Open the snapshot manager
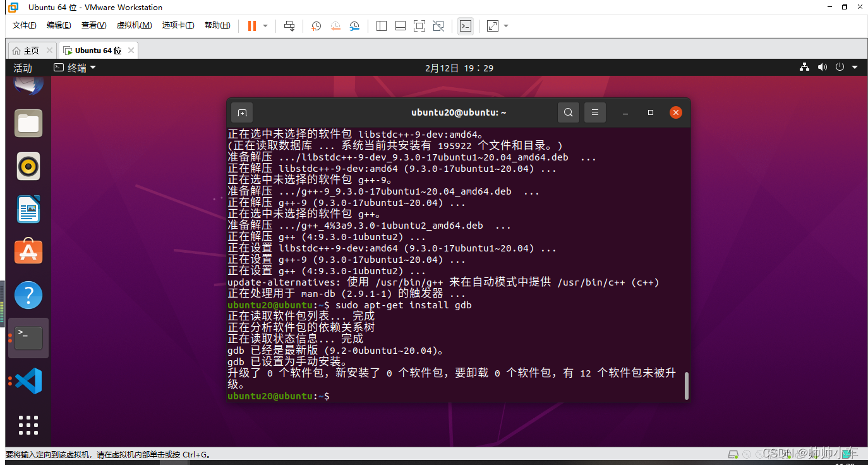Screen dimensions: 868x465 355,26
